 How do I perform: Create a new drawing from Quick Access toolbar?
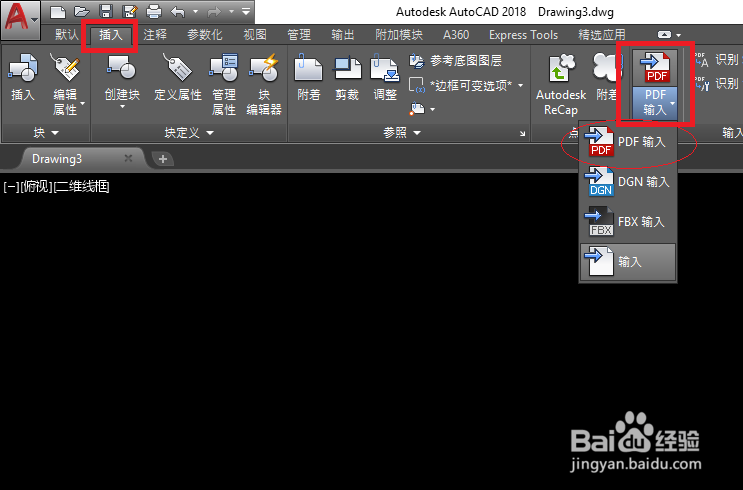tap(58, 11)
